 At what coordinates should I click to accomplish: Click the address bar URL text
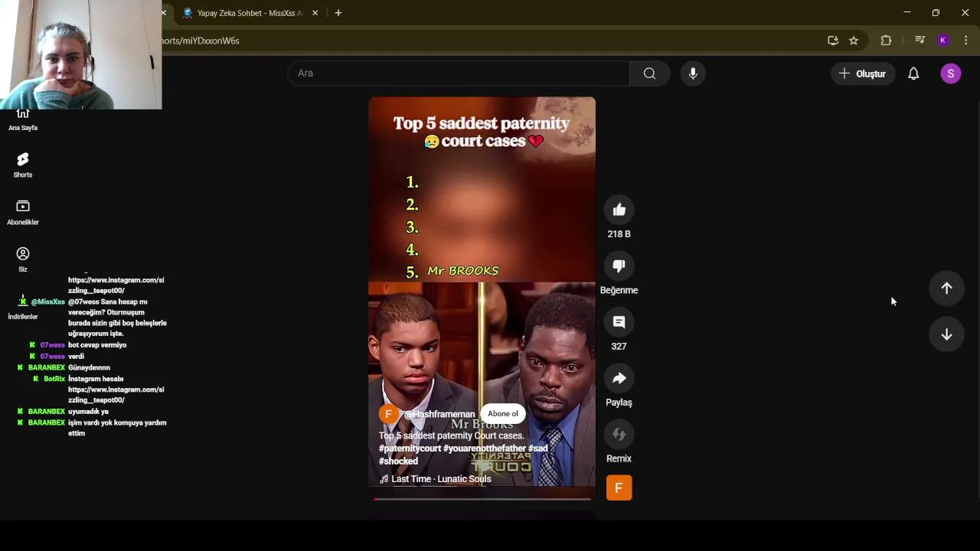(201, 41)
